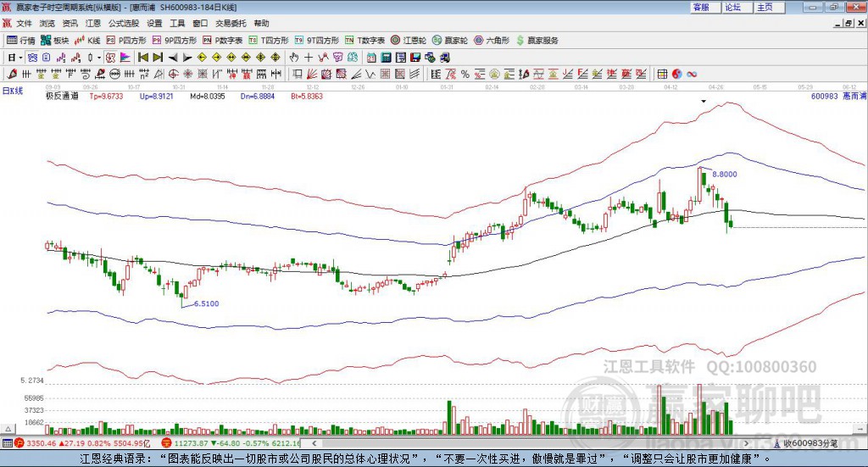Select the spiral drawing tool

coord(86,74)
